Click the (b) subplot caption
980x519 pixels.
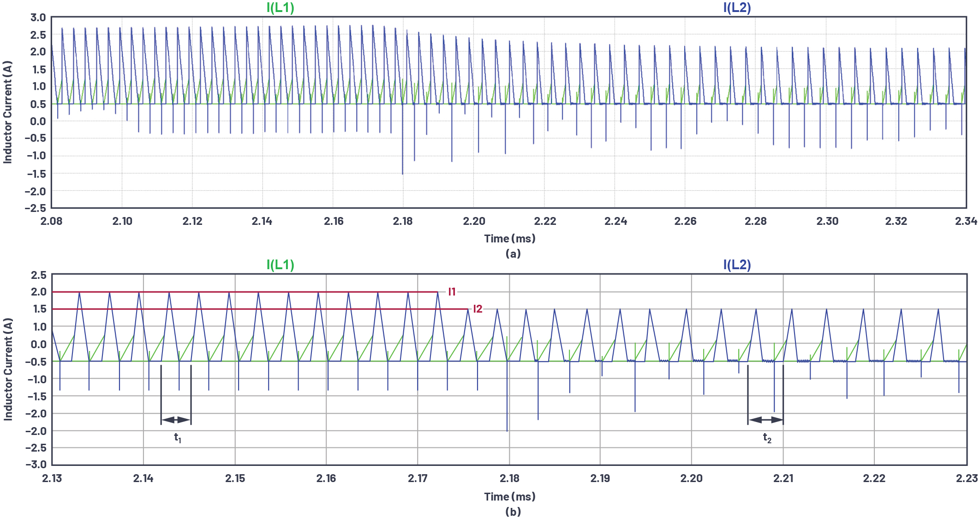[x=512, y=513]
